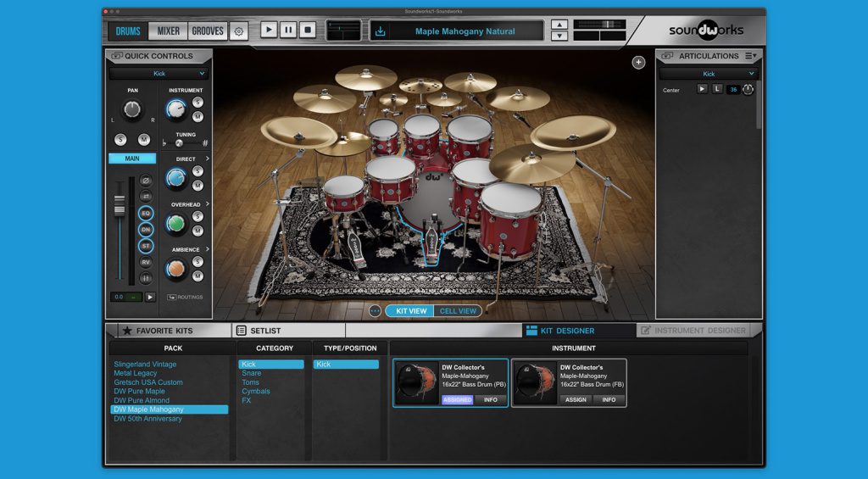The height and width of the screenshot is (479, 868).
Task: Solo the Direct mic
Action: [x=198, y=171]
